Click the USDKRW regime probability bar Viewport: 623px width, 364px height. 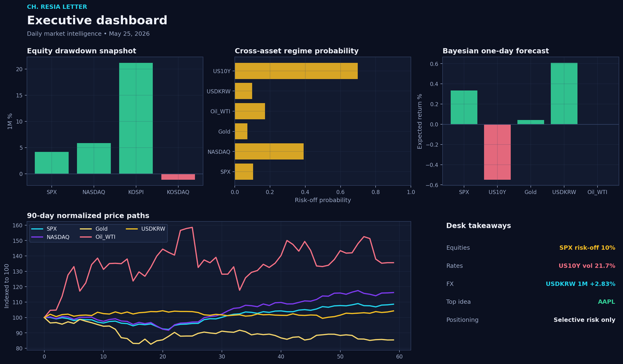tap(243, 91)
